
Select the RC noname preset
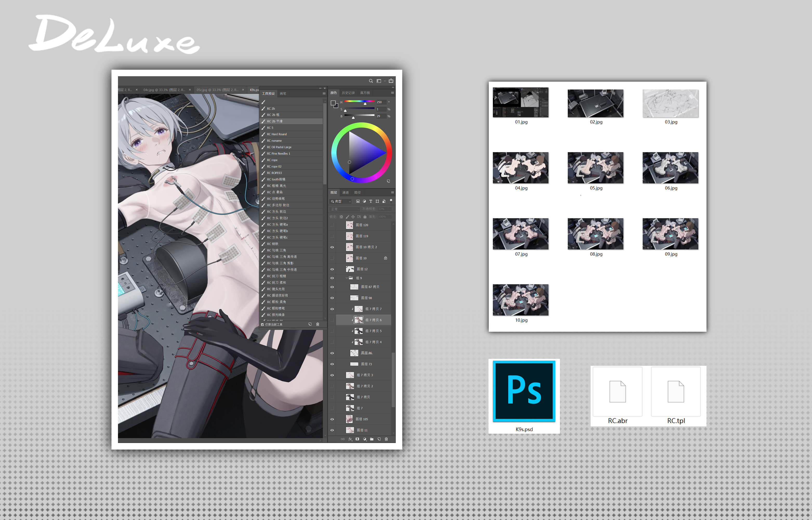coord(292,141)
